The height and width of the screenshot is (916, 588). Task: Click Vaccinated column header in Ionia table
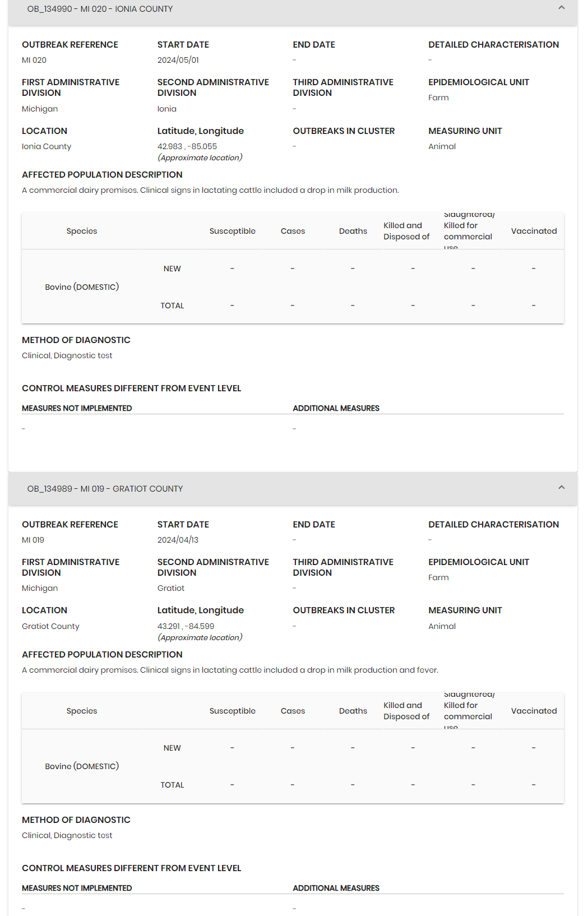[x=534, y=231]
